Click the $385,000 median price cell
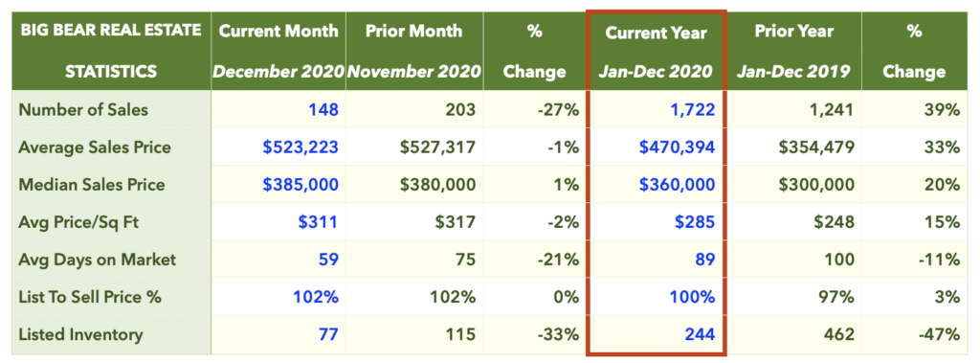 click(x=300, y=185)
